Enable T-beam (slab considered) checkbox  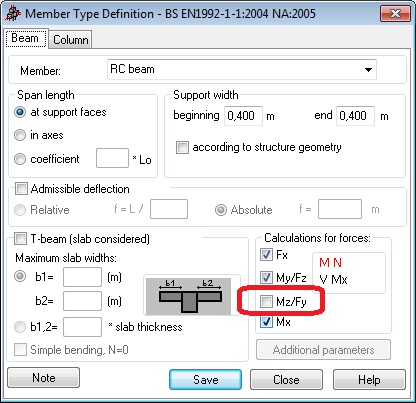pyautogui.click(x=20, y=239)
